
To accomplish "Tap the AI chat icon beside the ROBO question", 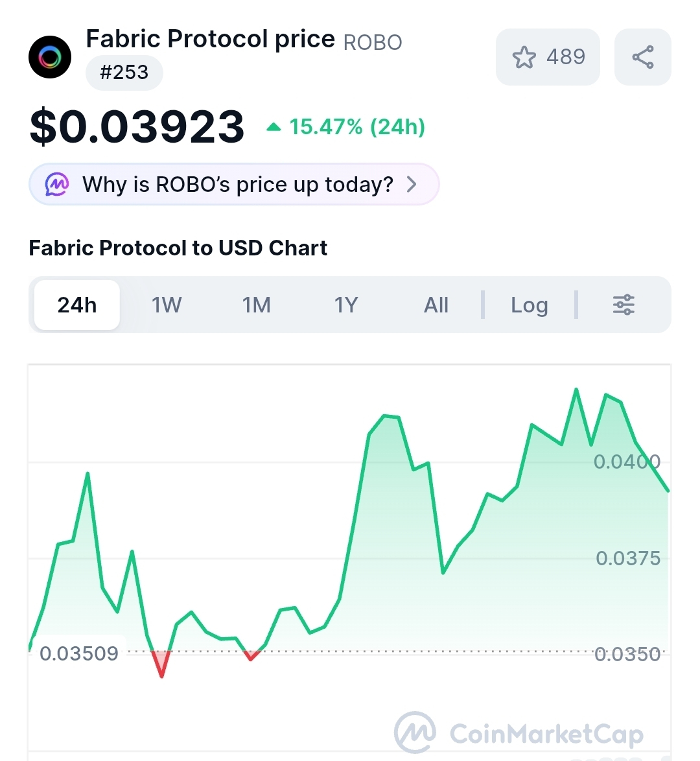I will tap(57, 185).
